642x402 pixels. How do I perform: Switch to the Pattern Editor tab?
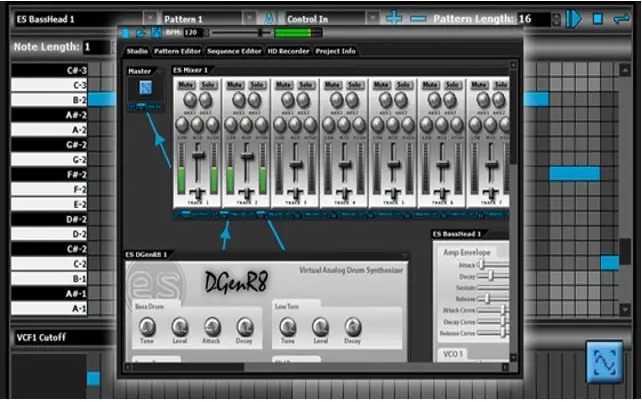point(178,50)
